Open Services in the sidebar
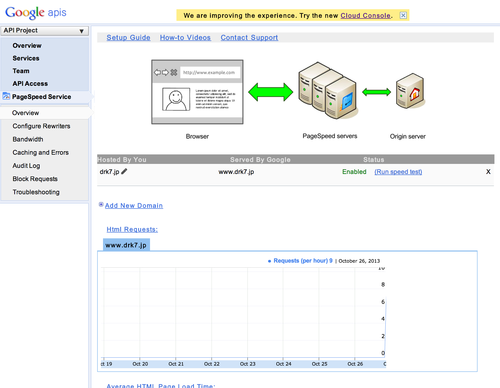500x388 pixels. [x=26, y=58]
